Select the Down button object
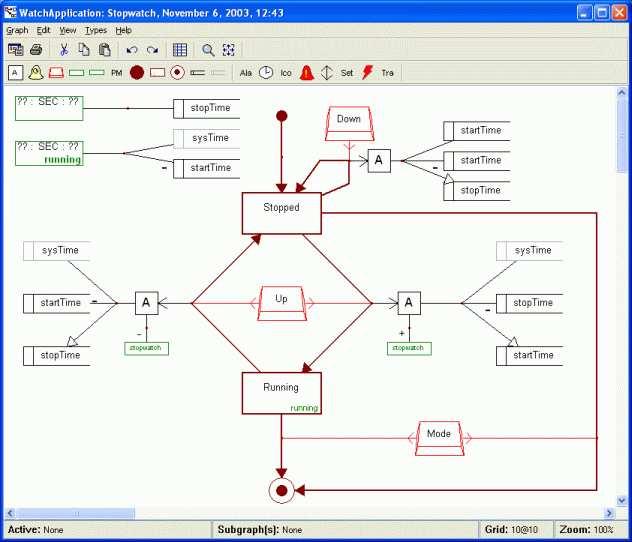The image size is (632, 542). pos(349,124)
